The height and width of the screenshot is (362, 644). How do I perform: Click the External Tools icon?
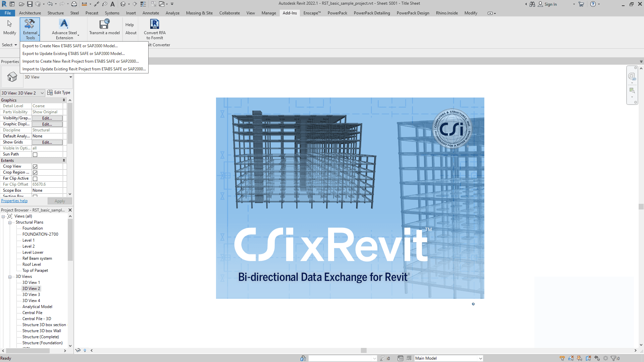[30, 24]
